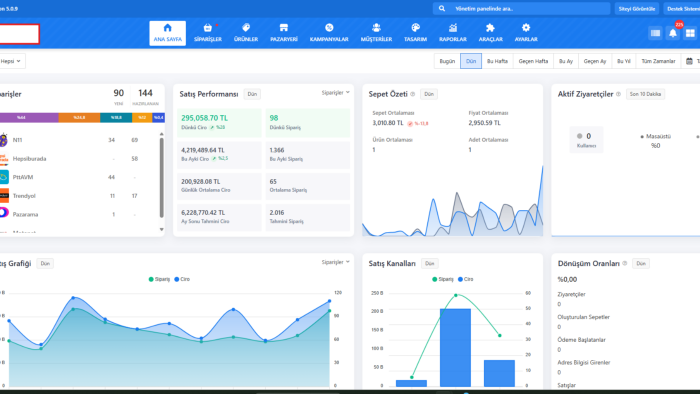Click the Dün badge in Sepet Özeti
Image resolution: width=700 pixels, height=394 pixels.
click(429, 94)
